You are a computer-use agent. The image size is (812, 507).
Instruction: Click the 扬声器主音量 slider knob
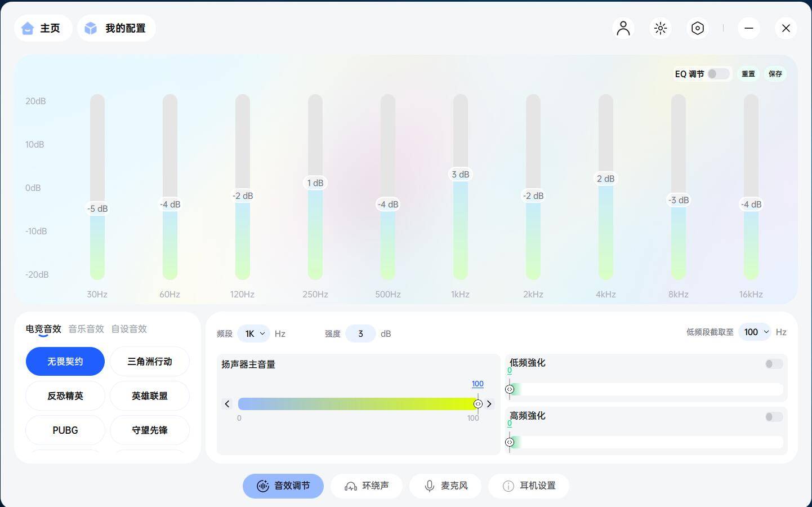pyautogui.click(x=478, y=404)
